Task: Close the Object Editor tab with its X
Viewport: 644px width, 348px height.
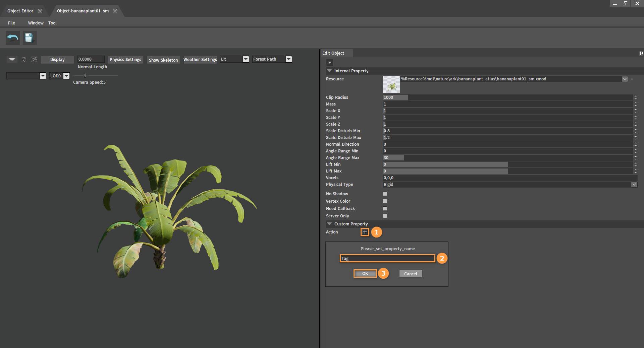Action: pyautogui.click(x=40, y=11)
